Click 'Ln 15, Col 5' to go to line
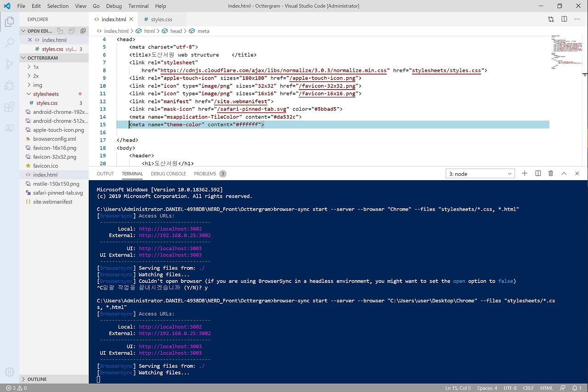 458,388
